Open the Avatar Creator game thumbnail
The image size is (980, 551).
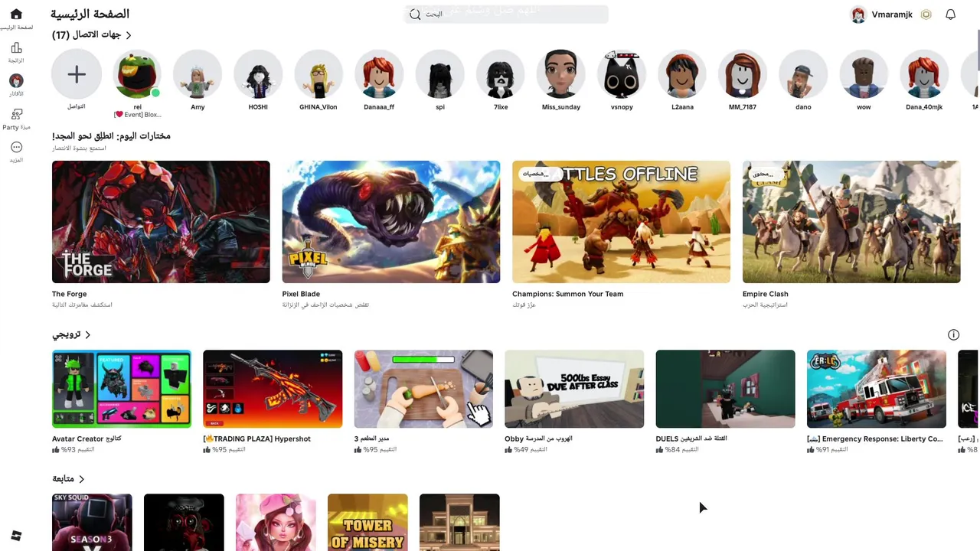pos(122,389)
